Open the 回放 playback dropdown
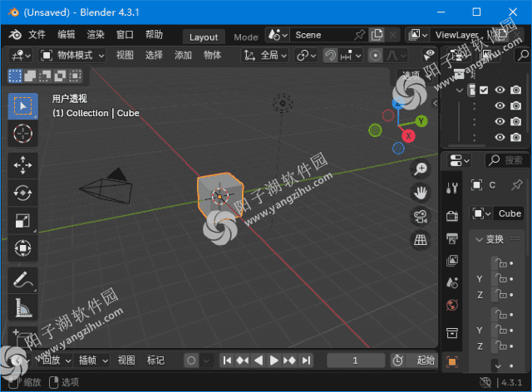The width and height of the screenshot is (532, 392). click(x=56, y=360)
